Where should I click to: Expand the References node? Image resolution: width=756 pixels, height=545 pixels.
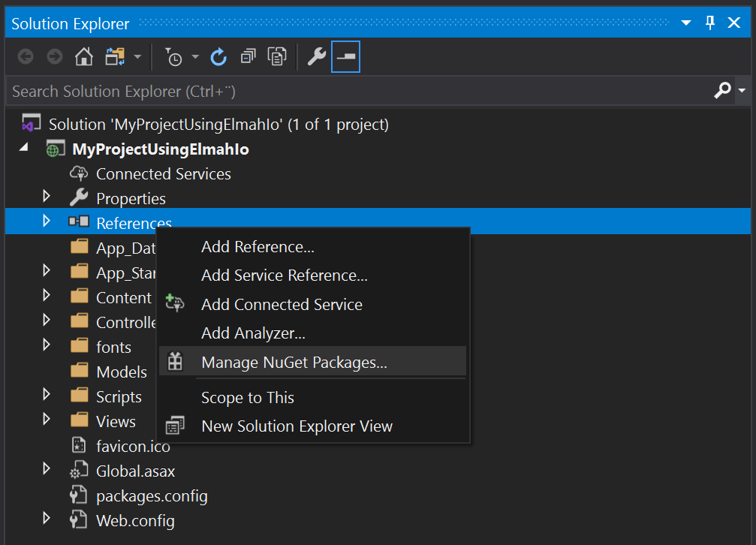tap(47, 221)
